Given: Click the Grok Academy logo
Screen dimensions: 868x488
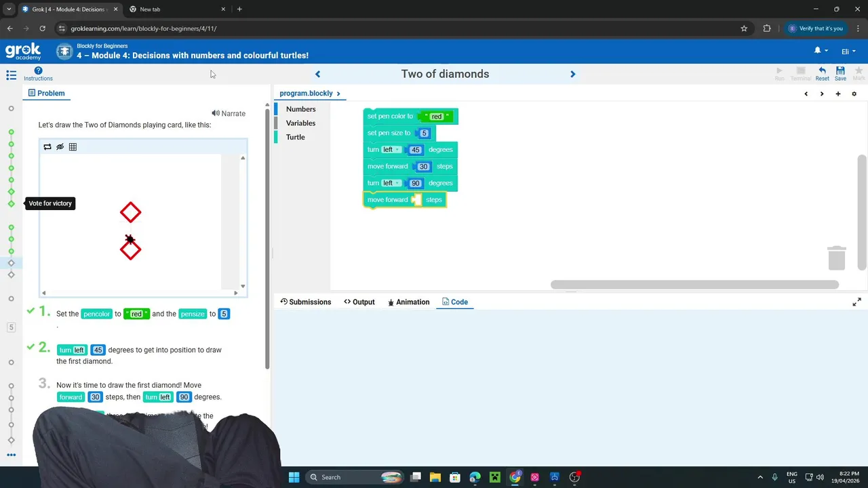Looking at the screenshot, I should click(23, 52).
